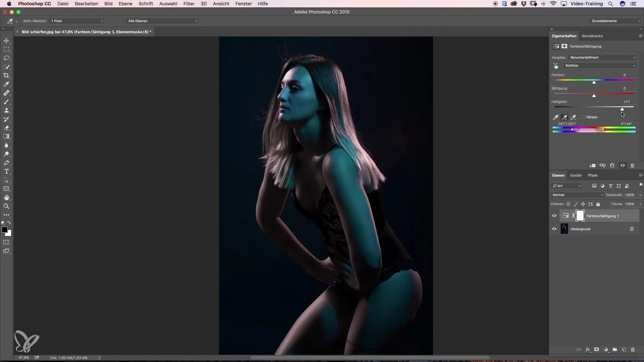Click the Helligkeit slider handle

(x=622, y=109)
